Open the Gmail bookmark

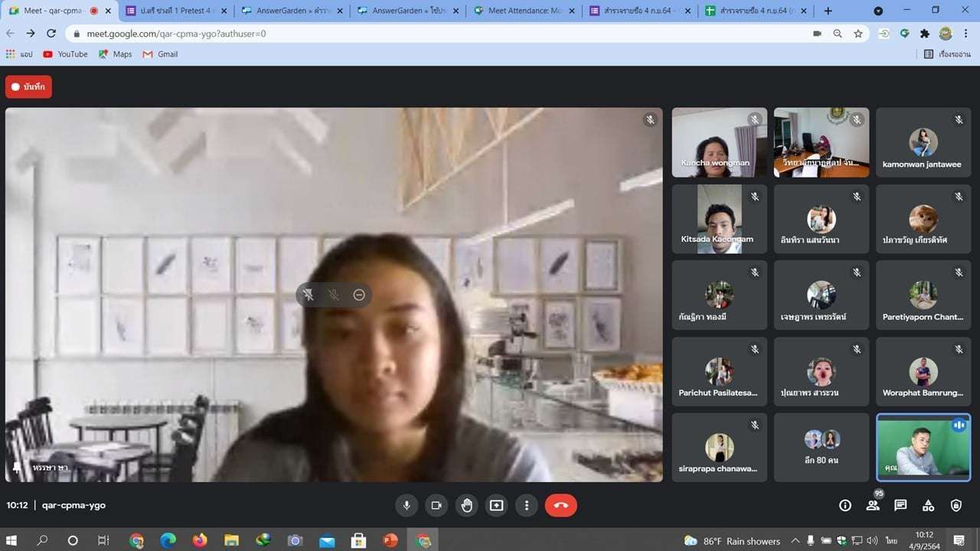(x=160, y=54)
